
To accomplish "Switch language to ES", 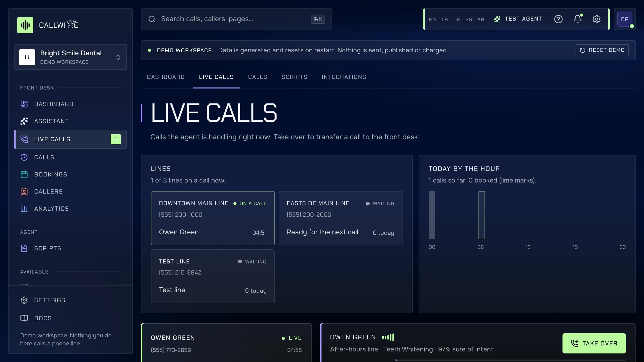I will point(469,19).
